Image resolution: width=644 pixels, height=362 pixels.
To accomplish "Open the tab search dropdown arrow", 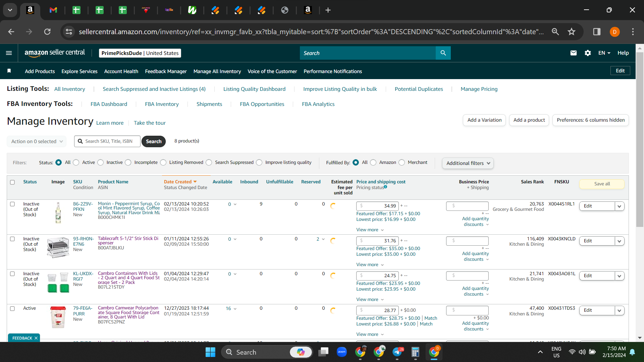I will [x=10, y=10].
